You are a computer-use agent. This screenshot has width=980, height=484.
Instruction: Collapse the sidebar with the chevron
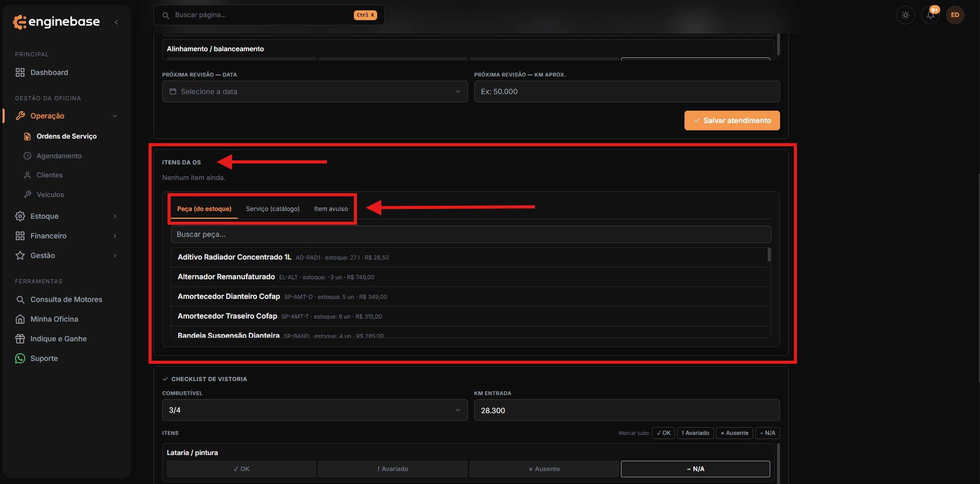pos(116,22)
